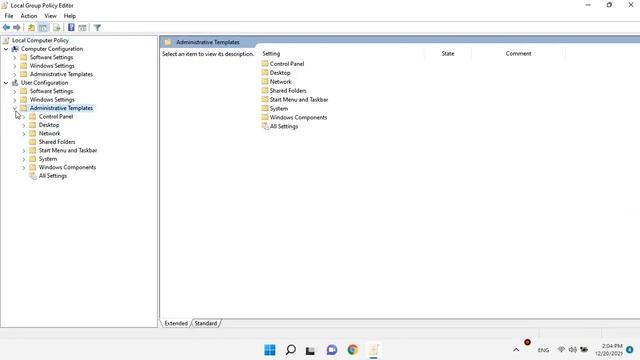
Task: Click the Up one level toolbar icon
Action: click(31, 28)
